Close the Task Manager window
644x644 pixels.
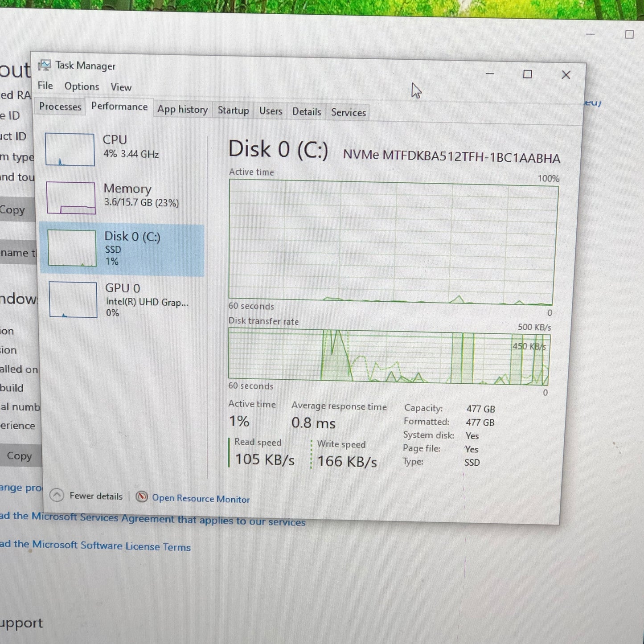[x=566, y=75]
